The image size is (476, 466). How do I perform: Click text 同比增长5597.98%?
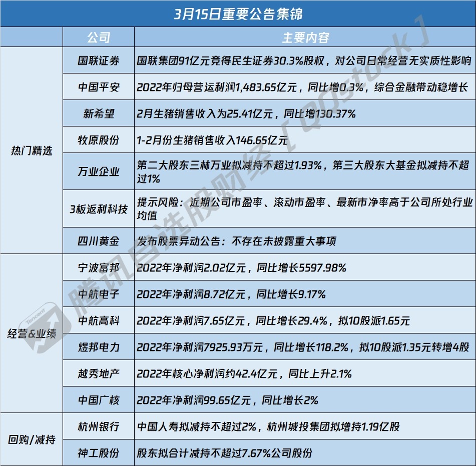tap(301, 267)
